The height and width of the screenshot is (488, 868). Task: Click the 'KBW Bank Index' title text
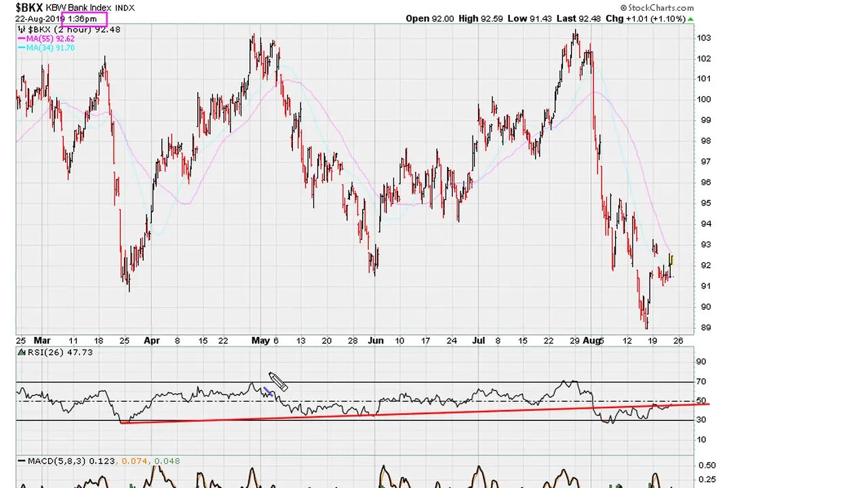(79, 7)
